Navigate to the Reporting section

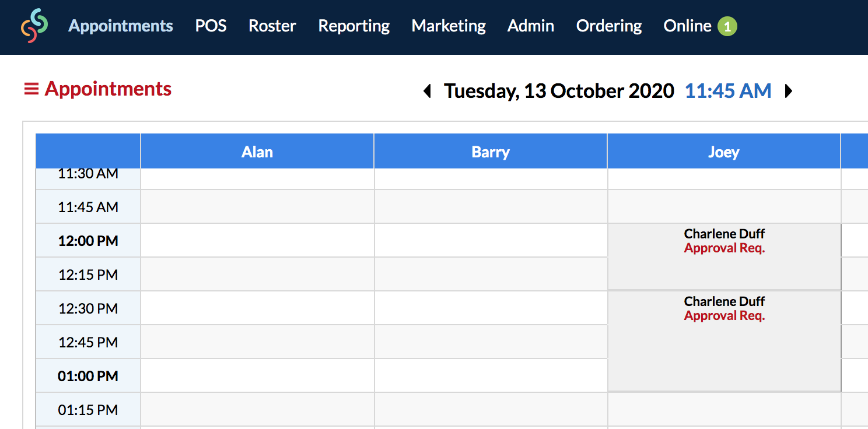coord(353,26)
